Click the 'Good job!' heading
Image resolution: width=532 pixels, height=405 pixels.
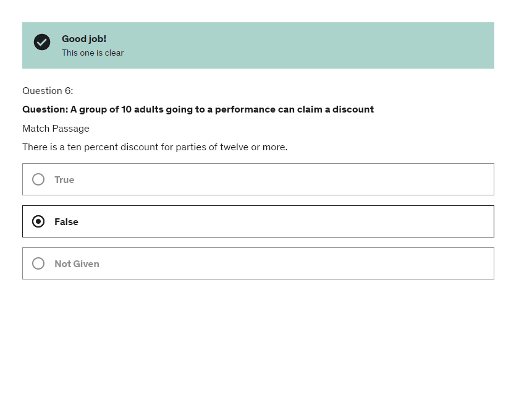coord(84,39)
